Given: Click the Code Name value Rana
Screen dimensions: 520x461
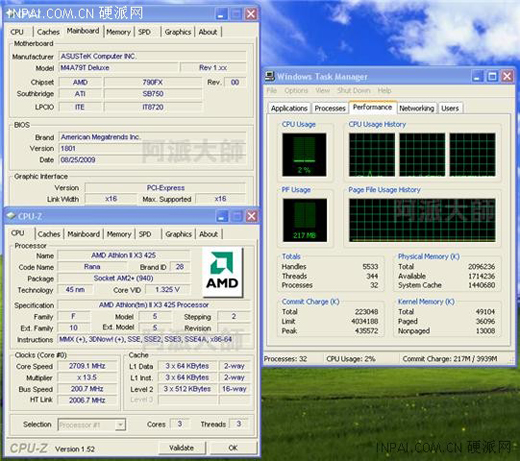Looking at the screenshot, I should pyautogui.click(x=92, y=267).
